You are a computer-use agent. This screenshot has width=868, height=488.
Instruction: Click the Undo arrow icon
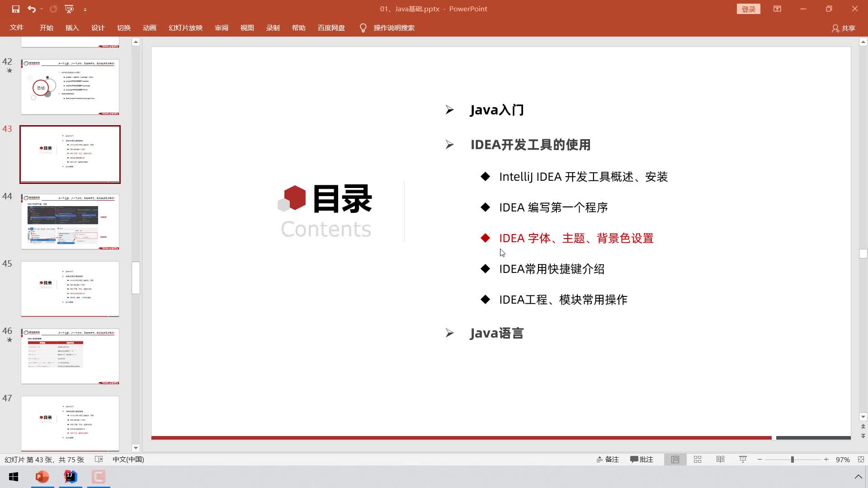pyautogui.click(x=31, y=9)
